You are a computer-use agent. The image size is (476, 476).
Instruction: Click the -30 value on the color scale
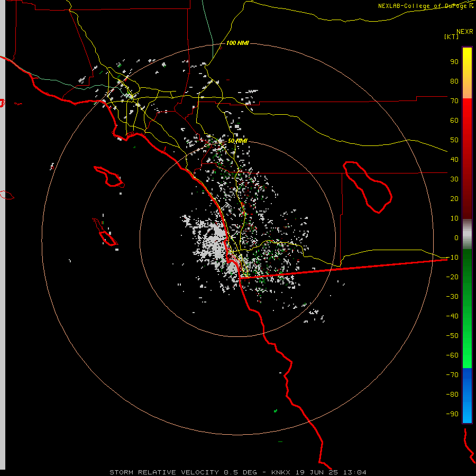(x=452, y=297)
